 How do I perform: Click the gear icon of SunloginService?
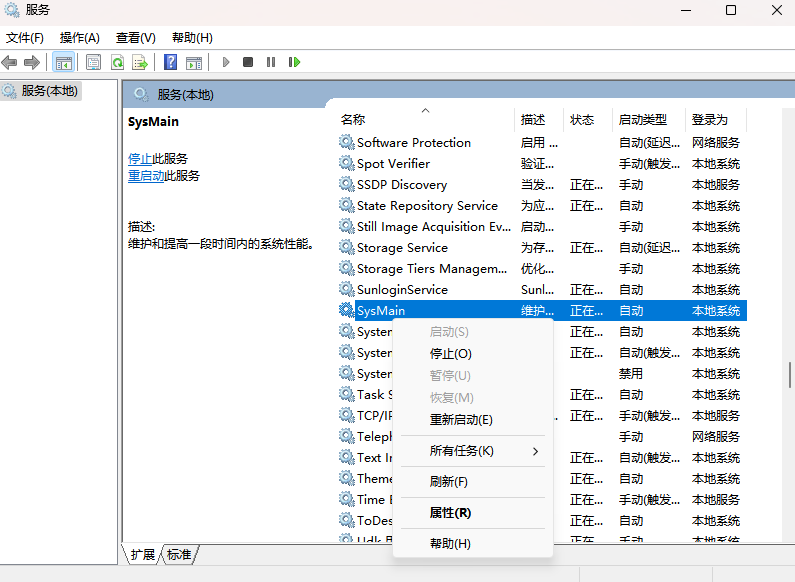coord(346,289)
